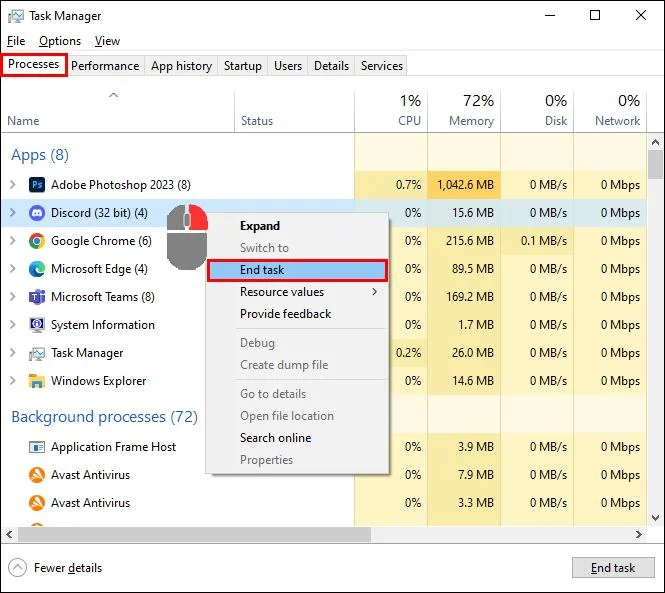The image size is (665, 593).
Task: Sort by the Status column header
Action: coord(294,111)
